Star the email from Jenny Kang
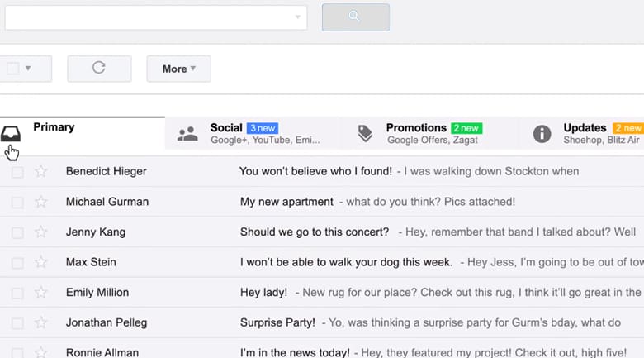Screen dimensions: 644x358 [x=40, y=232]
